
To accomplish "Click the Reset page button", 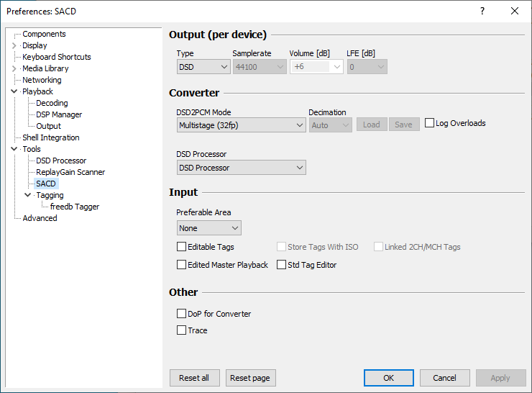I will click(250, 378).
